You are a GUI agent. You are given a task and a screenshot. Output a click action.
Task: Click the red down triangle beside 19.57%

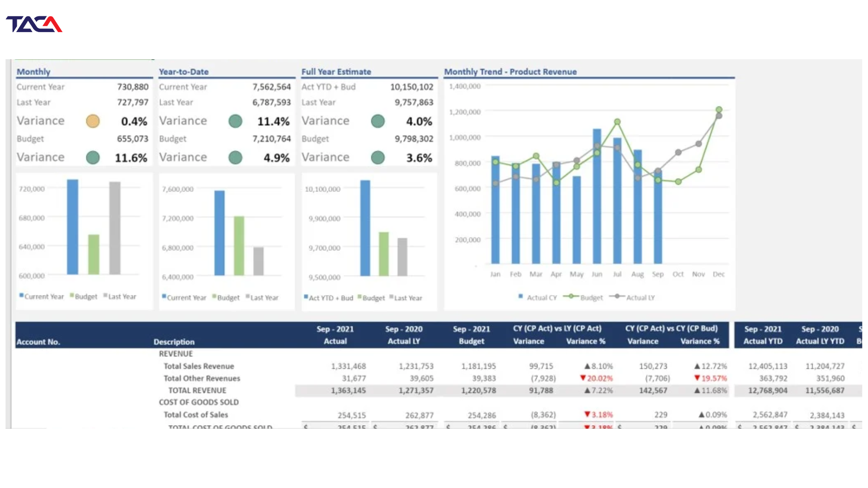click(697, 378)
